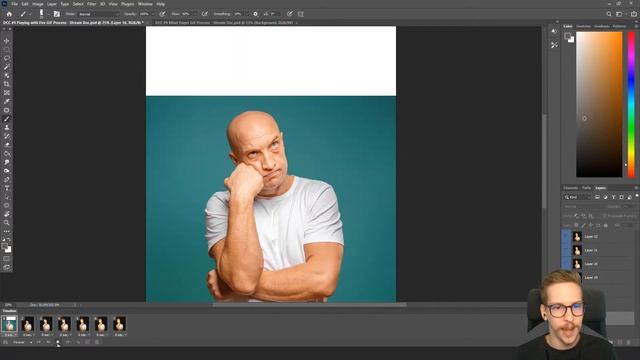The width and height of the screenshot is (640, 360).
Task: Select the Eyedropper tool
Action: (7, 102)
